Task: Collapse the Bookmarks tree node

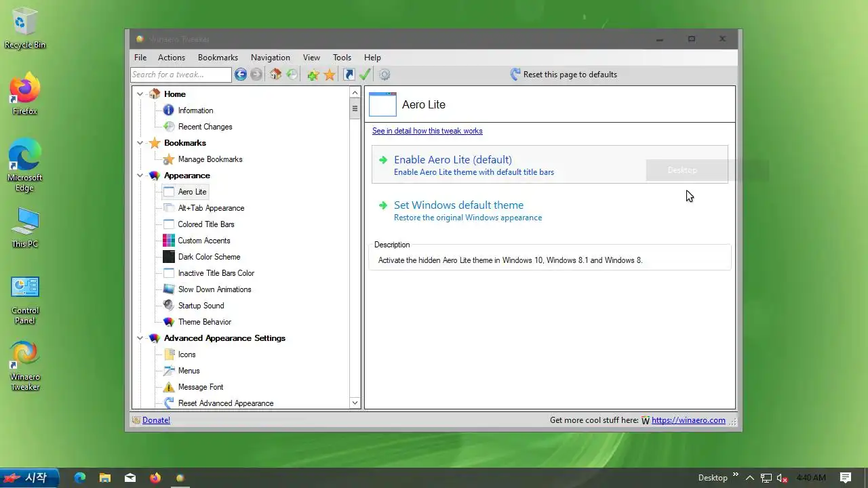Action: 140,143
